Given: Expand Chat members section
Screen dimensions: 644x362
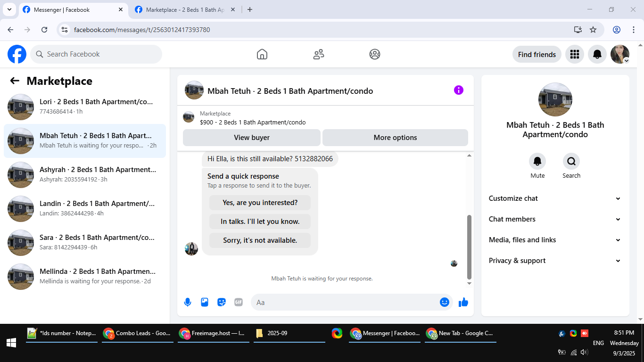Looking at the screenshot, I should (x=555, y=219).
